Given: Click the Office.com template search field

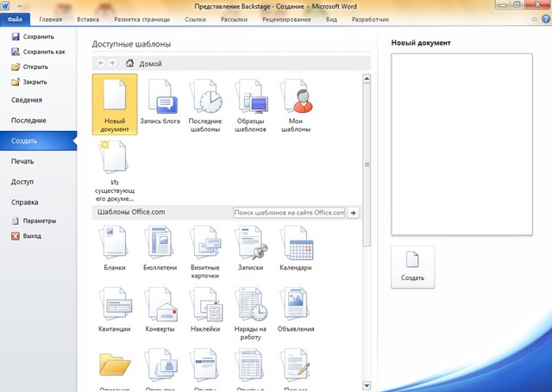Looking at the screenshot, I should [289, 212].
